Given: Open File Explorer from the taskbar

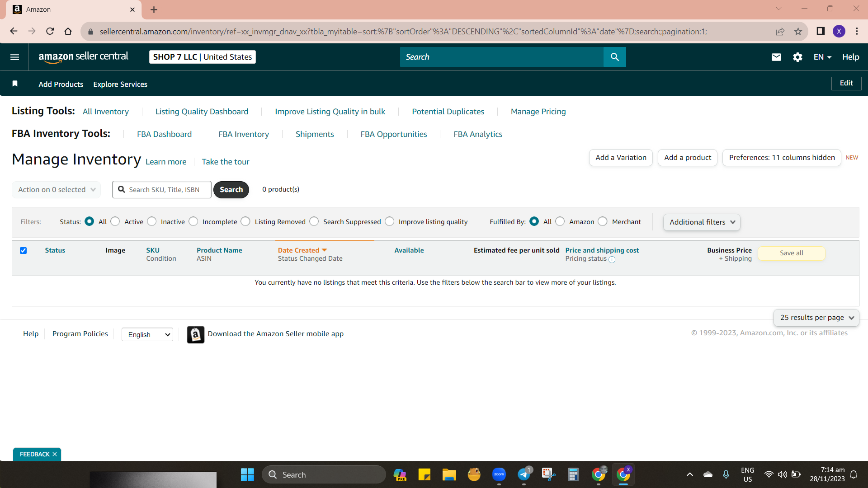Looking at the screenshot, I should pyautogui.click(x=449, y=474).
